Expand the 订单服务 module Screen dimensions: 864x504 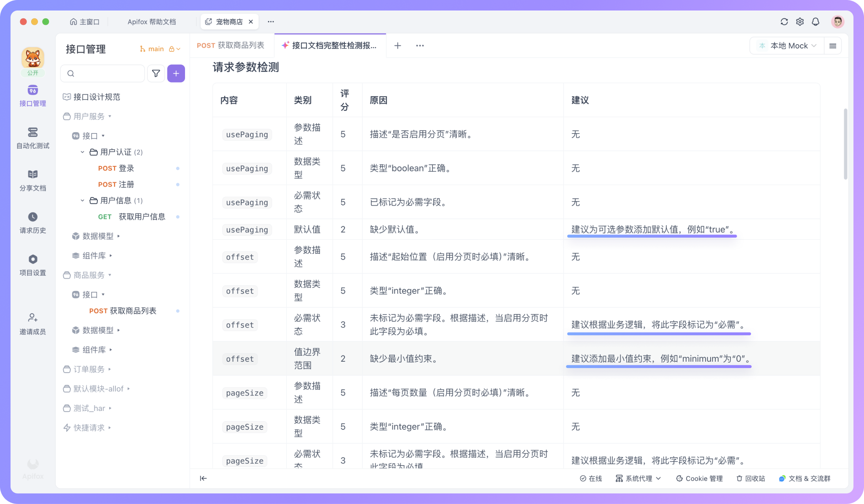(x=89, y=369)
